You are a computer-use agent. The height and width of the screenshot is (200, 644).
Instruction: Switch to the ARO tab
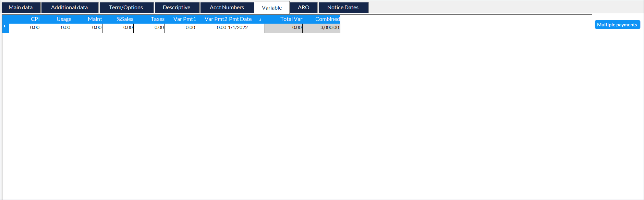point(304,8)
